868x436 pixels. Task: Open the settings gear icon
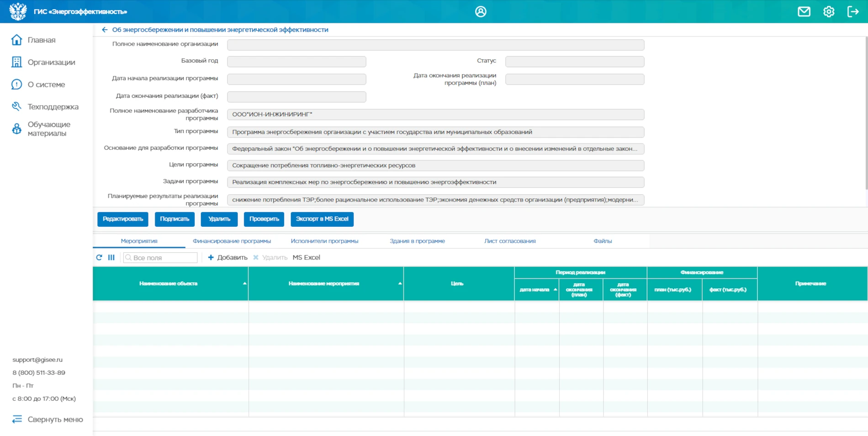coord(829,11)
